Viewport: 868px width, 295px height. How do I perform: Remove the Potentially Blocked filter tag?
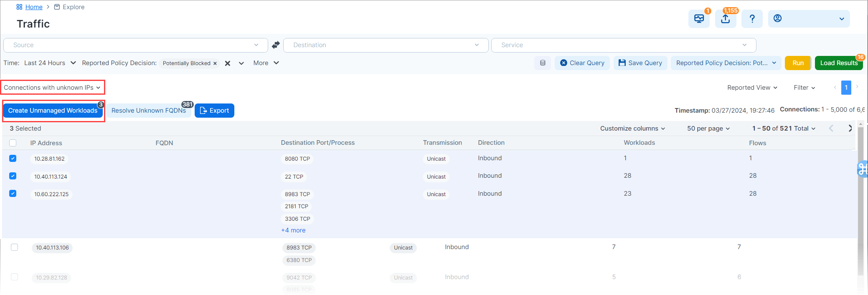point(215,63)
